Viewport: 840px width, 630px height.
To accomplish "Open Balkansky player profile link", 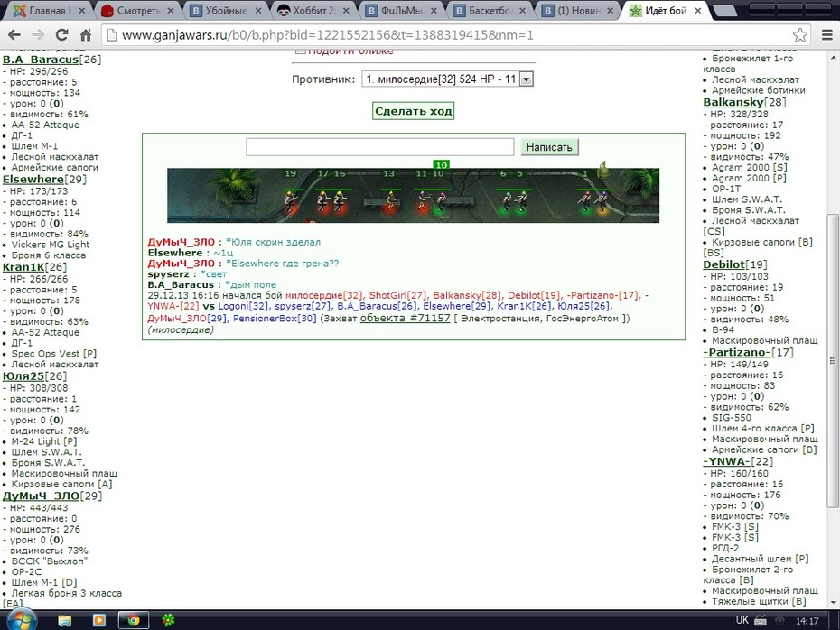I will point(733,102).
